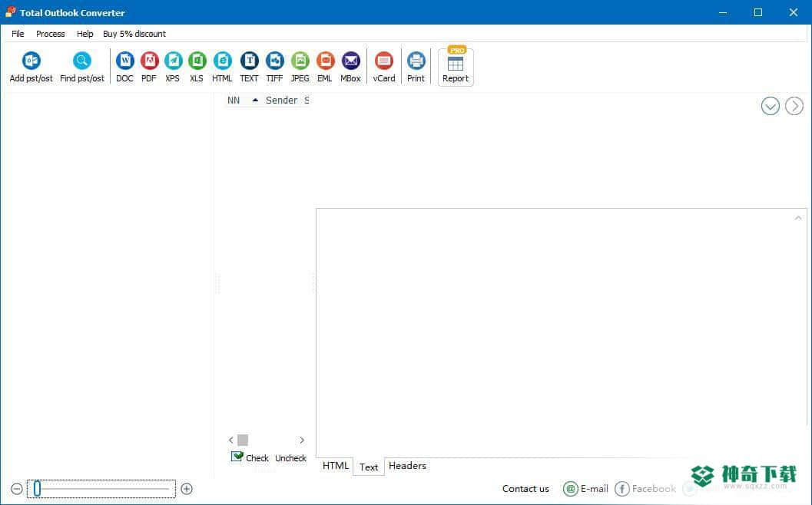Open the Process menu
Image resolution: width=812 pixels, height=505 pixels.
pos(50,34)
